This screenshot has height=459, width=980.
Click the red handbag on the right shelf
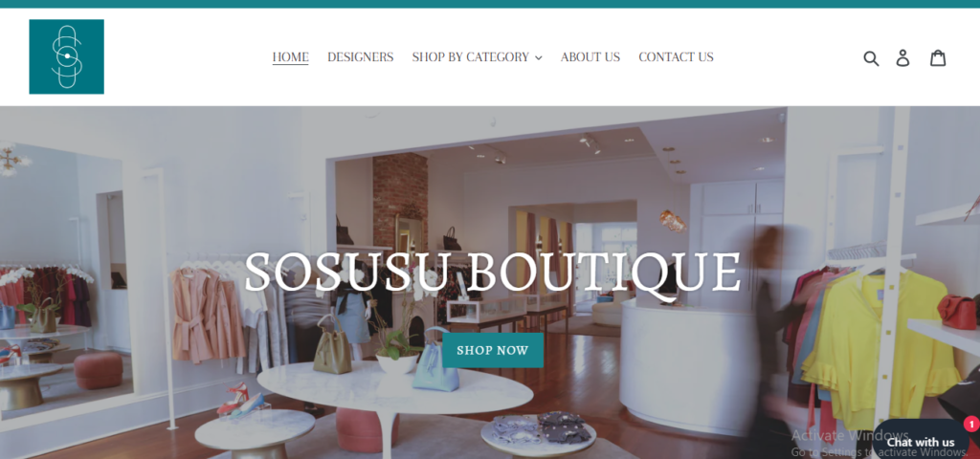958,312
